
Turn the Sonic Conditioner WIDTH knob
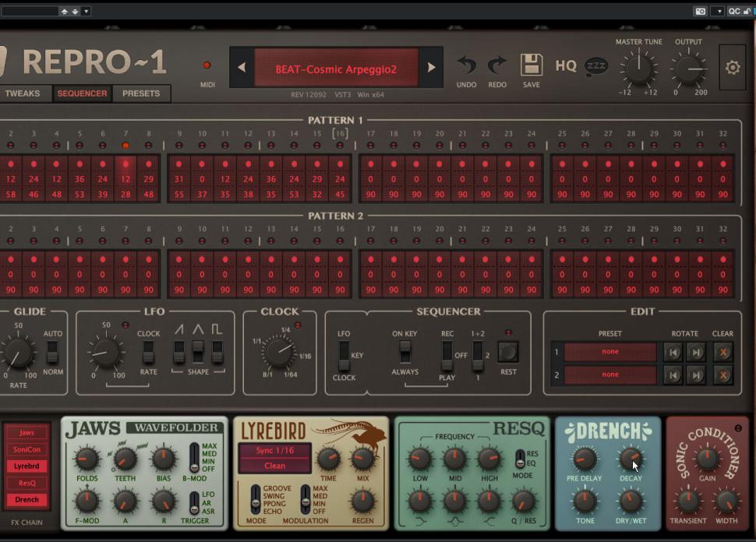(x=726, y=501)
